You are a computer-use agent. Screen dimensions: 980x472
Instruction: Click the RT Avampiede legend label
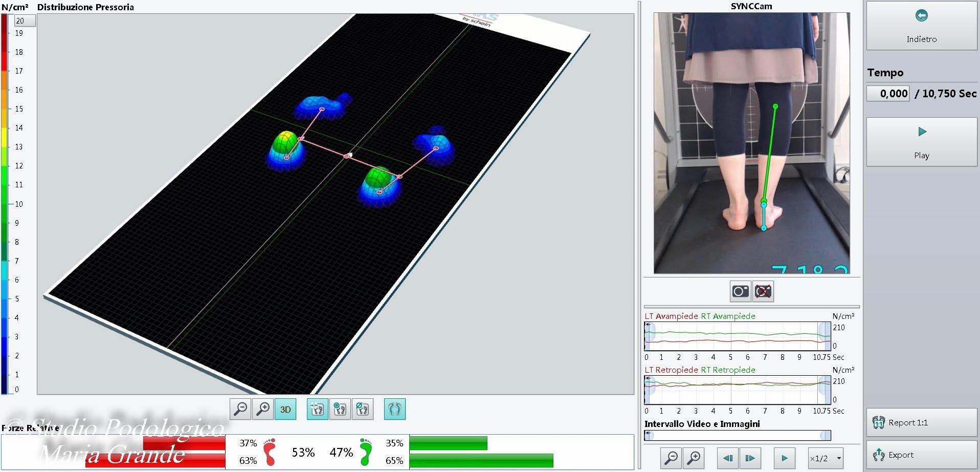(x=728, y=316)
